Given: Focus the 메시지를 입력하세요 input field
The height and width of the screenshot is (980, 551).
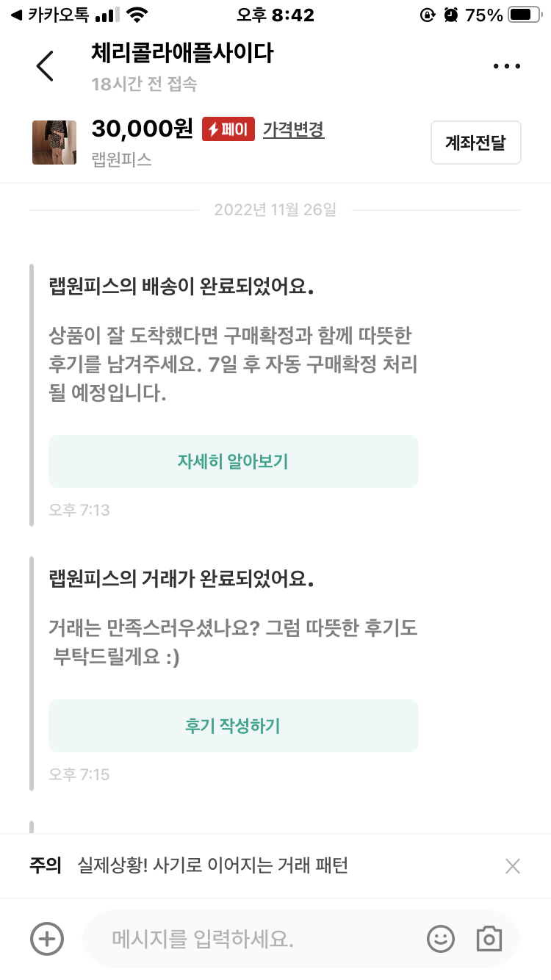Looking at the screenshot, I should 250,938.
